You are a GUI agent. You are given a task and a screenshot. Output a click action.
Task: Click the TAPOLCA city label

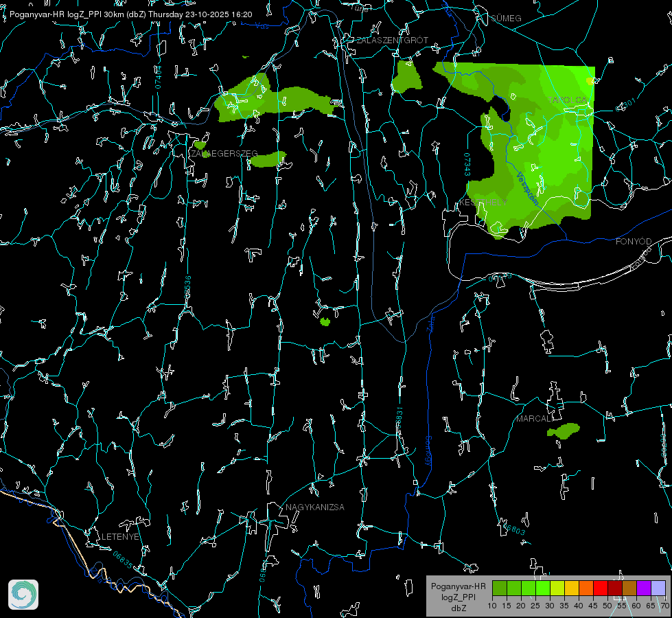[x=568, y=100]
